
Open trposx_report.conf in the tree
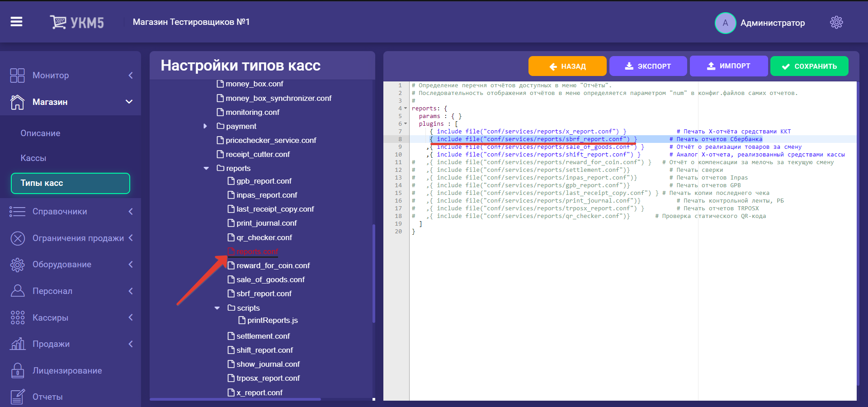coord(268,378)
